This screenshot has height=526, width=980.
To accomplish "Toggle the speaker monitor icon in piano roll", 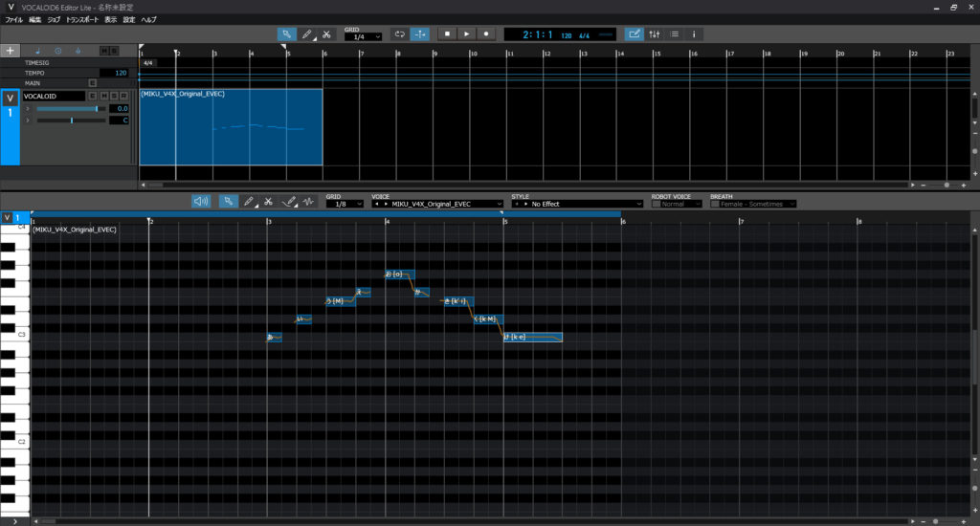I will [201, 202].
